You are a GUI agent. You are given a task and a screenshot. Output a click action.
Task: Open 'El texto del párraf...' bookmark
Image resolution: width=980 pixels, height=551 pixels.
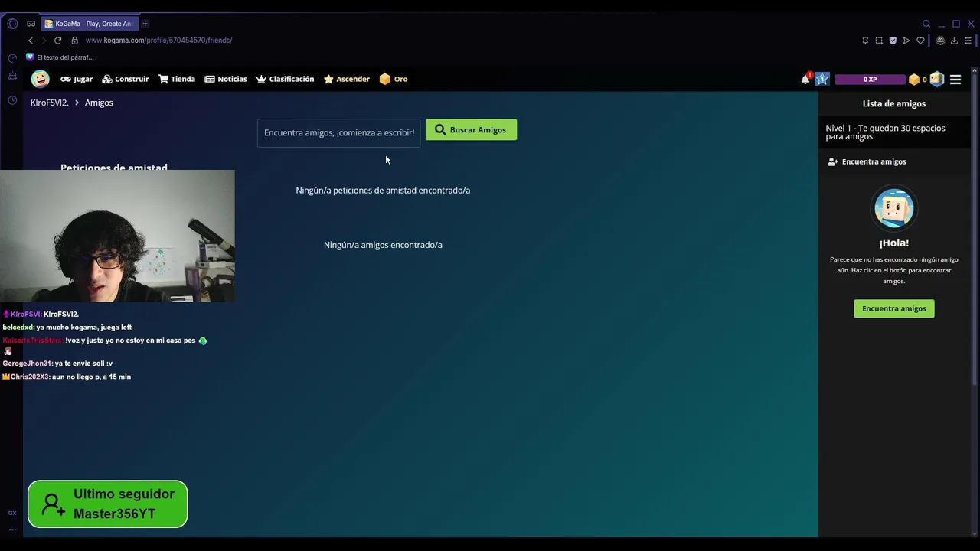60,57
